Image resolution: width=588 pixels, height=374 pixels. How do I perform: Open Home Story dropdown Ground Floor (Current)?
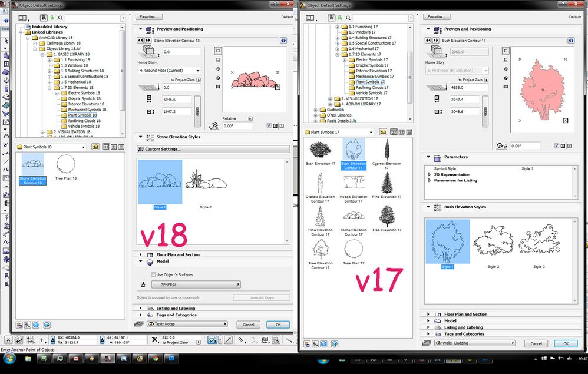pos(169,71)
